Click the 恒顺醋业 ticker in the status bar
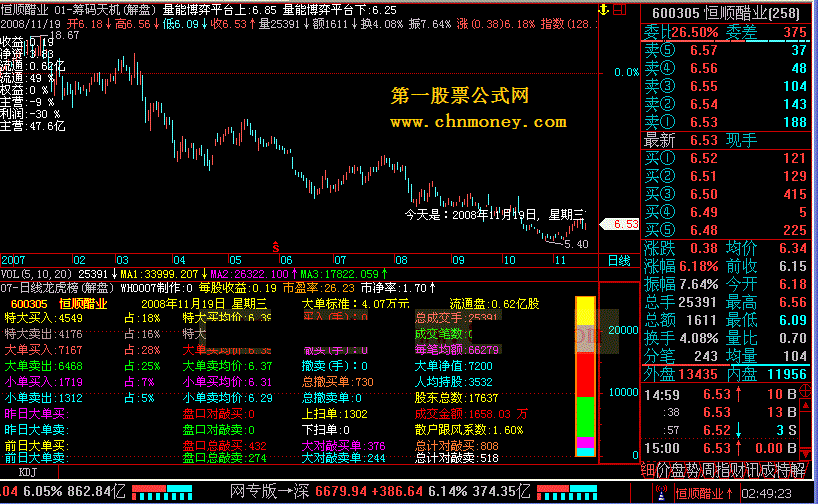This screenshot has width=818, height=504. pyautogui.click(x=704, y=493)
